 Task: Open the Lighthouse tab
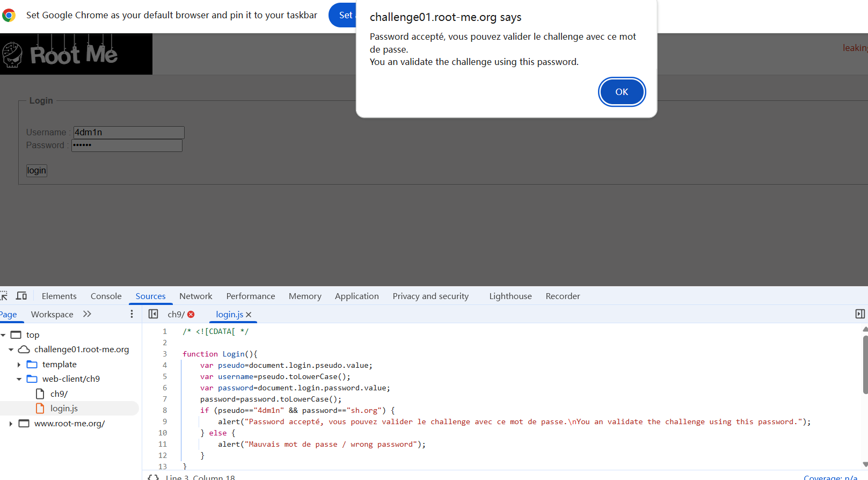[x=510, y=296]
